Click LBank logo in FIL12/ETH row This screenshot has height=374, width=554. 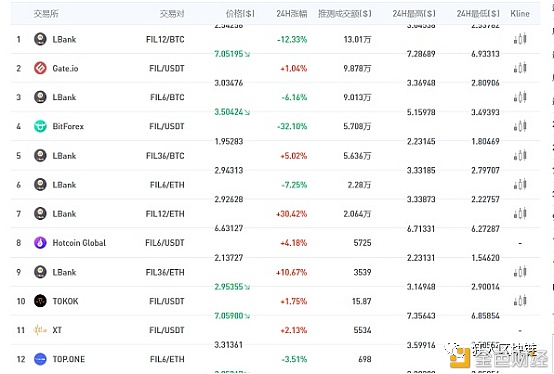point(40,214)
